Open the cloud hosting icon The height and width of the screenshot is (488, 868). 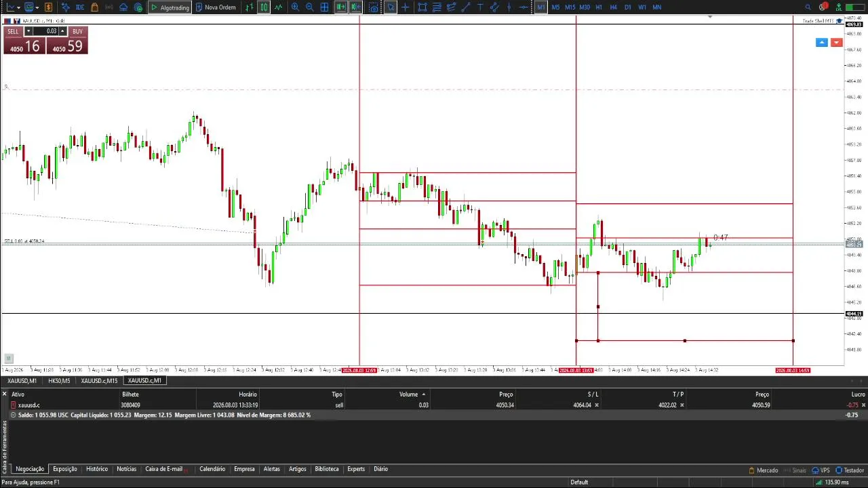click(123, 7)
